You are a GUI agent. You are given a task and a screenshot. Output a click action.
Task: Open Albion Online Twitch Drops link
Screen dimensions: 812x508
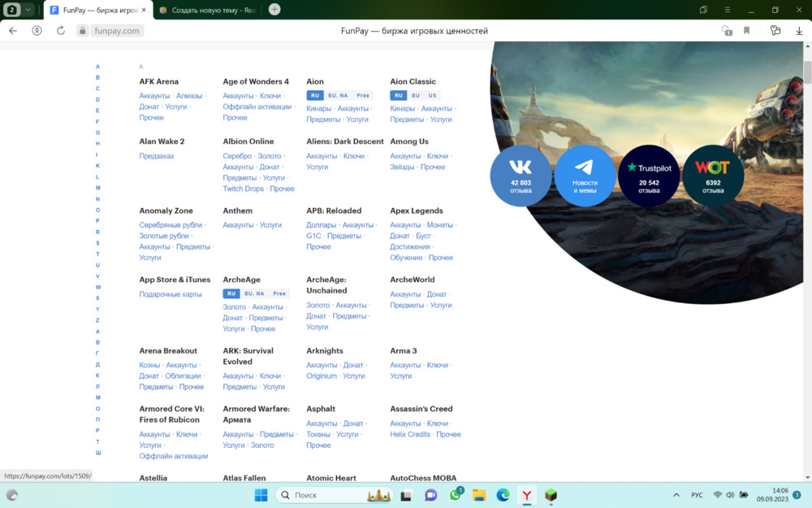pyautogui.click(x=243, y=189)
